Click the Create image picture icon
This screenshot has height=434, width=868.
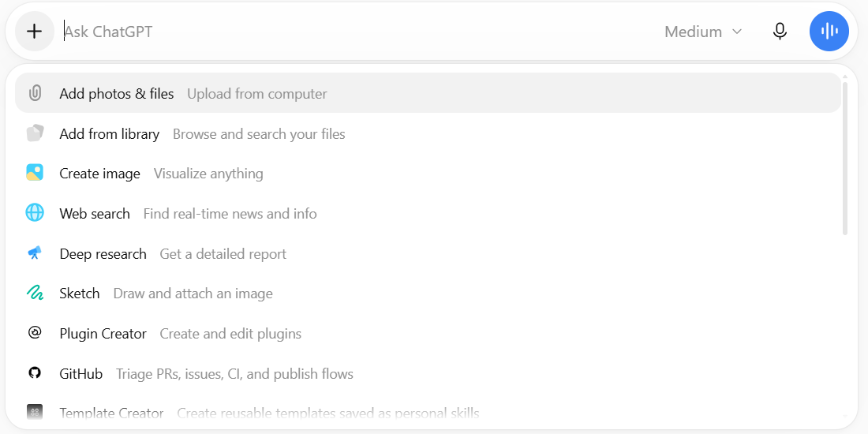coord(35,173)
